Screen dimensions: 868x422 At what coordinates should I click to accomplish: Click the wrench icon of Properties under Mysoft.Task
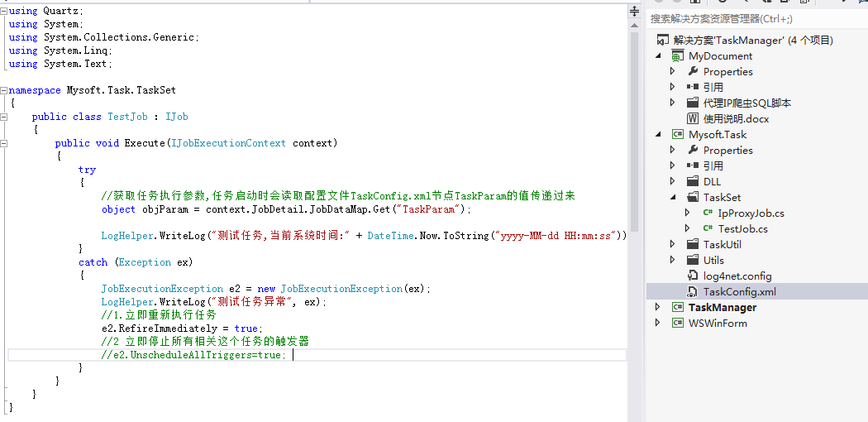pos(693,150)
